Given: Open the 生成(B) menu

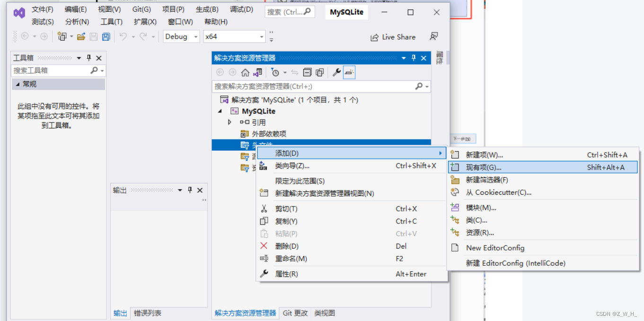Looking at the screenshot, I should pyautogui.click(x=207, y=9).
